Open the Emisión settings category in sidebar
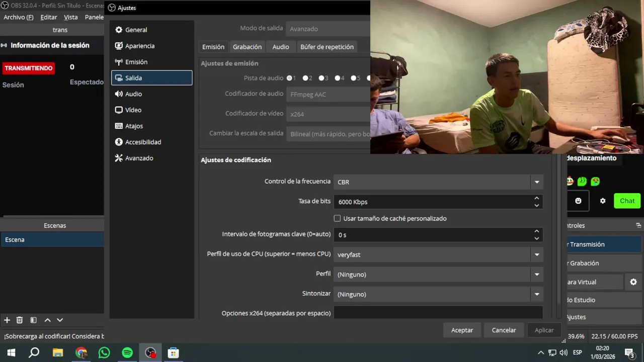644x362 pixels. pos(151,62)
